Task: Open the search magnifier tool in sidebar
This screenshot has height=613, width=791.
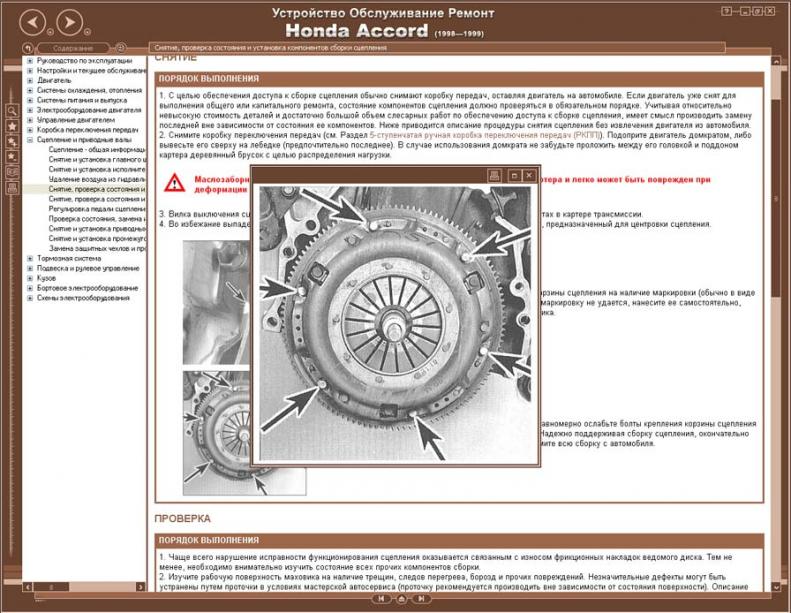Action: tap(12, 110)
